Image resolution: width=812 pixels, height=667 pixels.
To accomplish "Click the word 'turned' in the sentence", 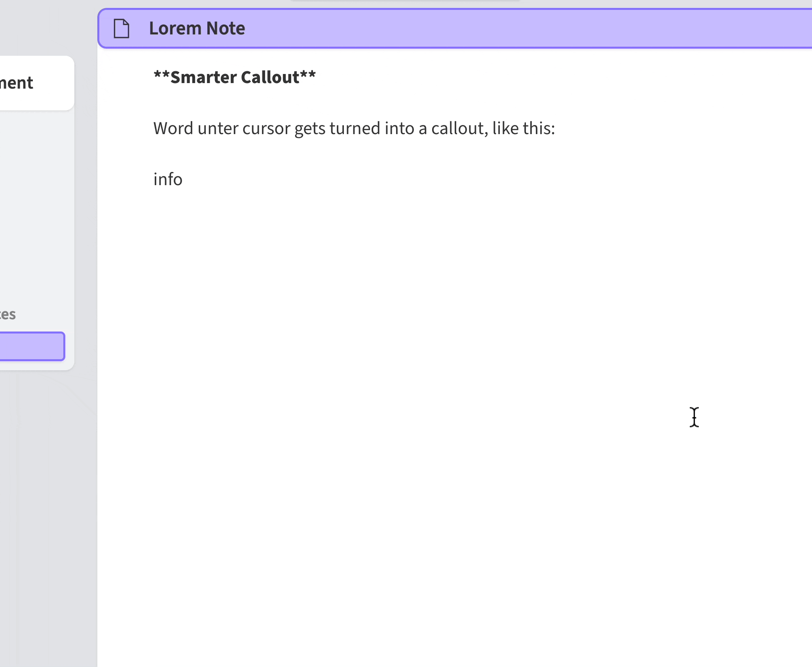I will (354, 129).
